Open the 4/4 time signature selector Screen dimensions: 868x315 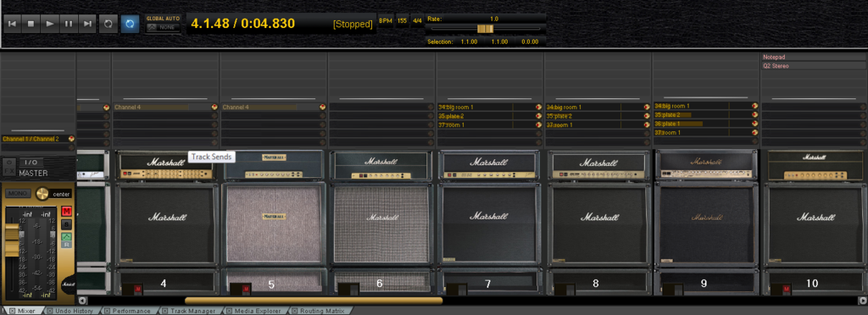pyautogui.click(x=416, y=20)
